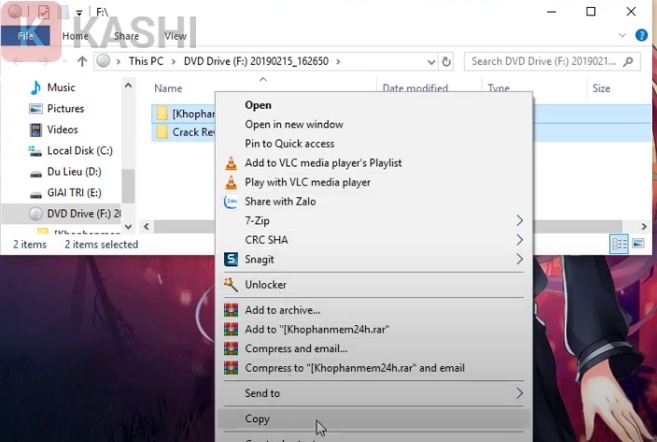Click the folder icon of Crack Re... folder
Image resolution: width=657 pixels, height=442 pixels.
coord(162,132)
